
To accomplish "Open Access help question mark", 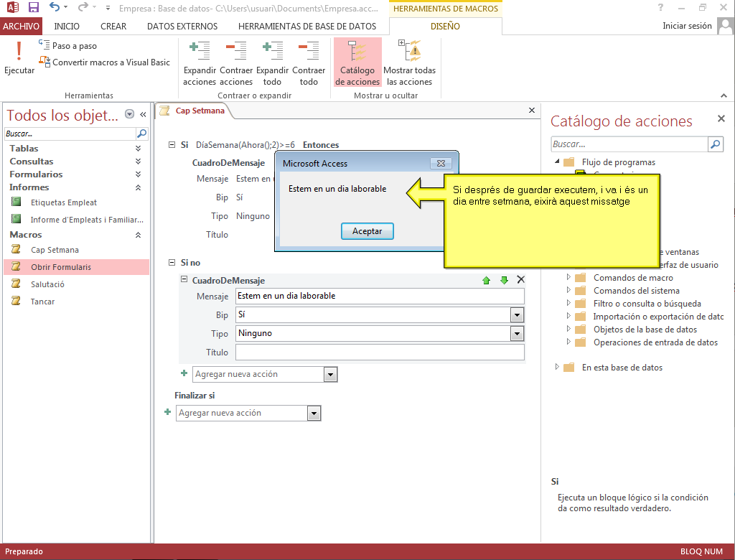I will point(660,7).
